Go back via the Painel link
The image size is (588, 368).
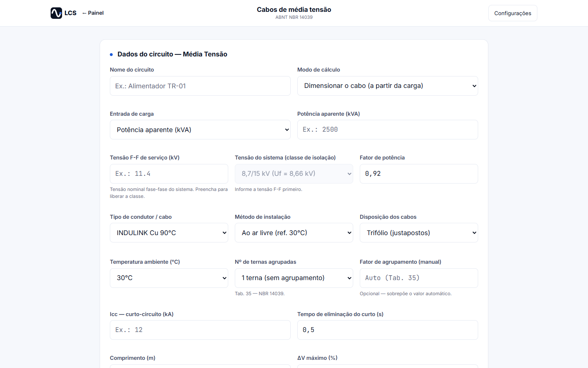tap(93, 13)
